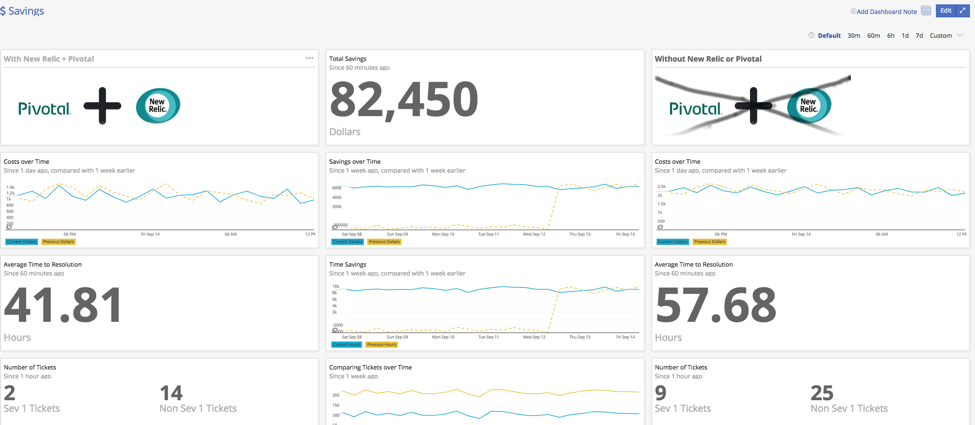
Task: Toggle Current Dollars legend in left Costs over Time
Action: coord(22,241)
